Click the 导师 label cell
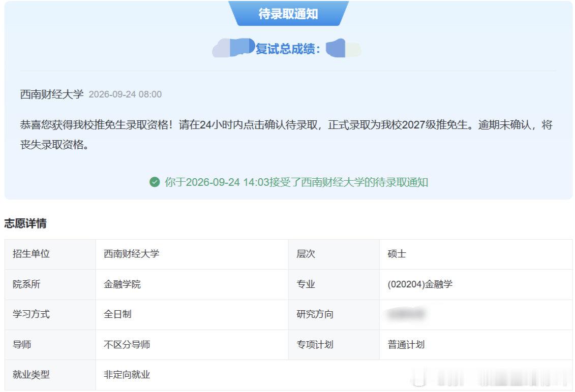This screenshot has height=392, width=575. (x=50, y=345)
